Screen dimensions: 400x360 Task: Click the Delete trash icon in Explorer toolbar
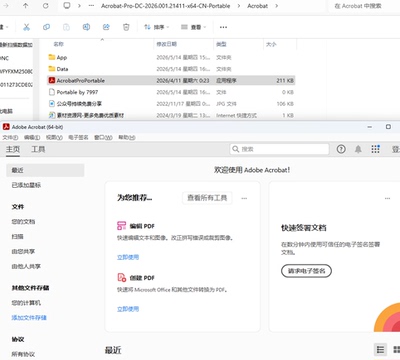[x=126, y=27]
